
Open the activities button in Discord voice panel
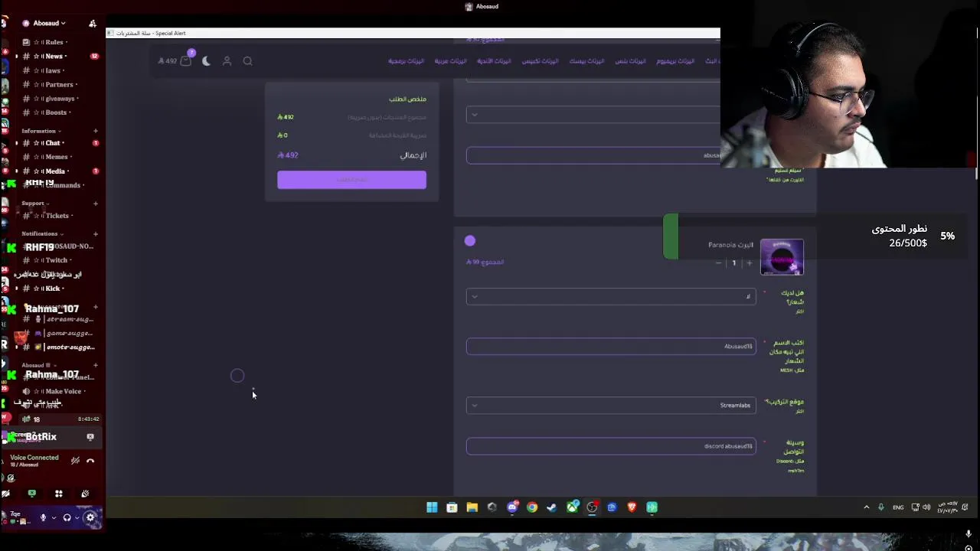click(58, 494)
